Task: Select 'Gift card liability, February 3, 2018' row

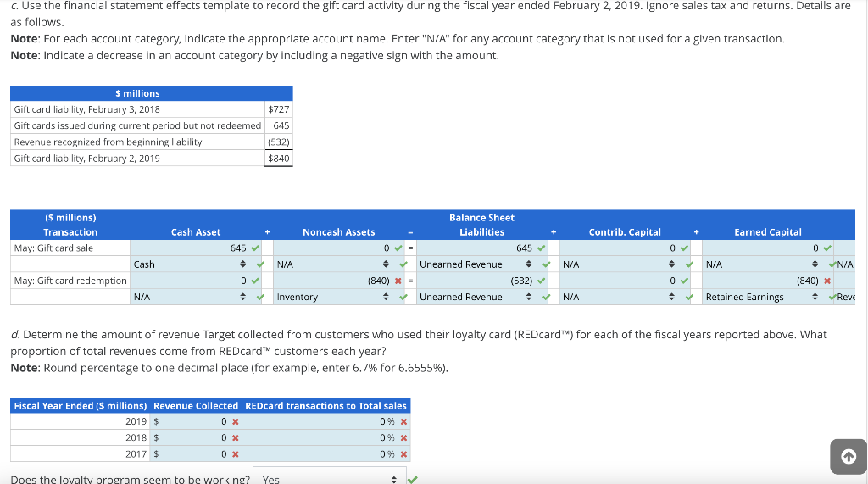Action: (151, 109)
